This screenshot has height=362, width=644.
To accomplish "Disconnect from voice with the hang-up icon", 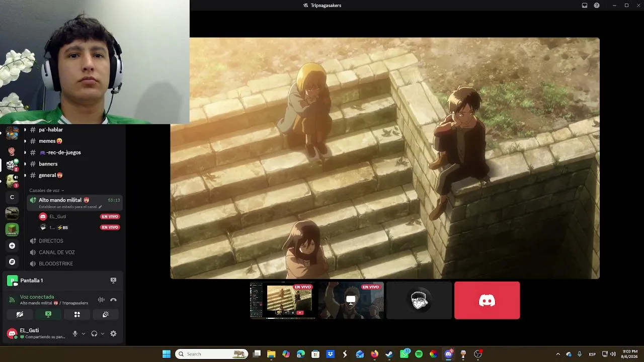I will [113, 300].
